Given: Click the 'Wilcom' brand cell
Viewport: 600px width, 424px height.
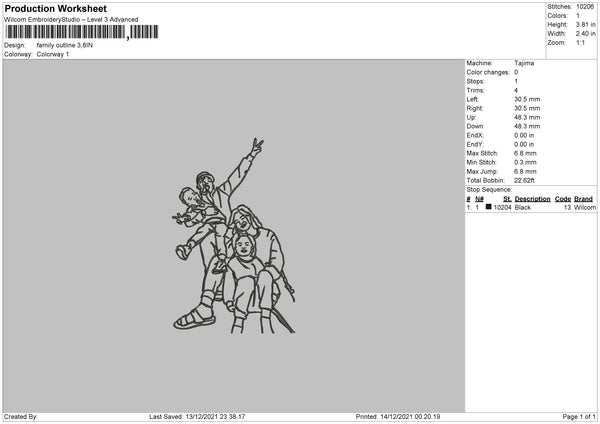Looking at the screenshot, I should [x=585, y=207].
